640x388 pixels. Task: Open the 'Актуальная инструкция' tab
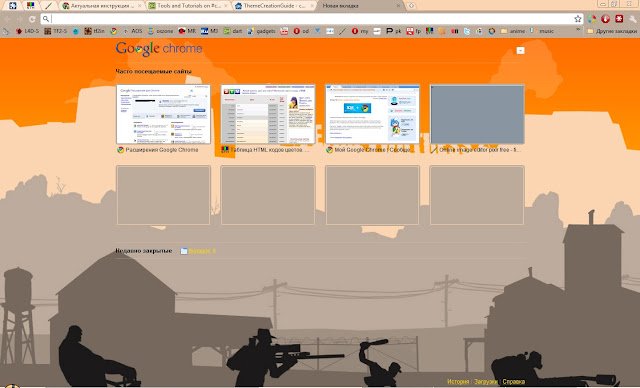(102, 6)
